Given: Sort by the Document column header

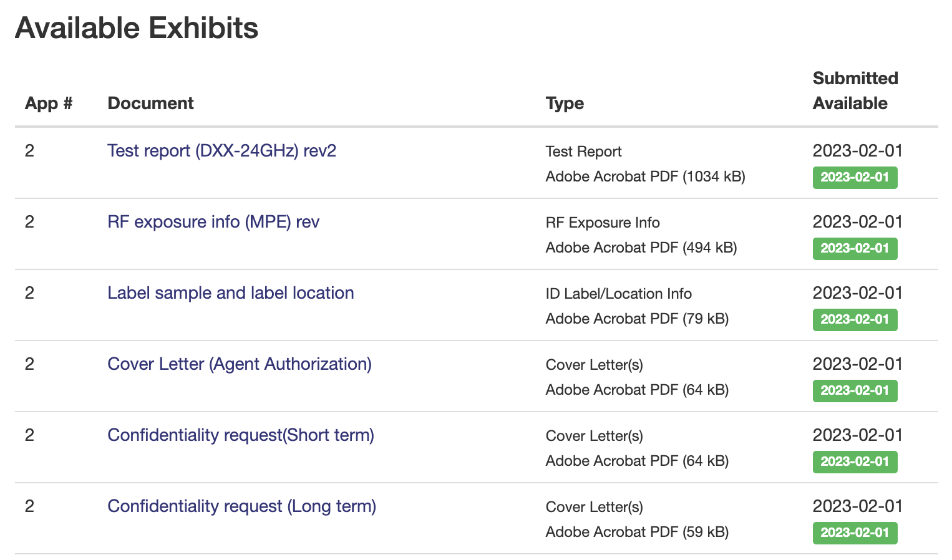Looking at the screenshot, I should tap(150, 103).
